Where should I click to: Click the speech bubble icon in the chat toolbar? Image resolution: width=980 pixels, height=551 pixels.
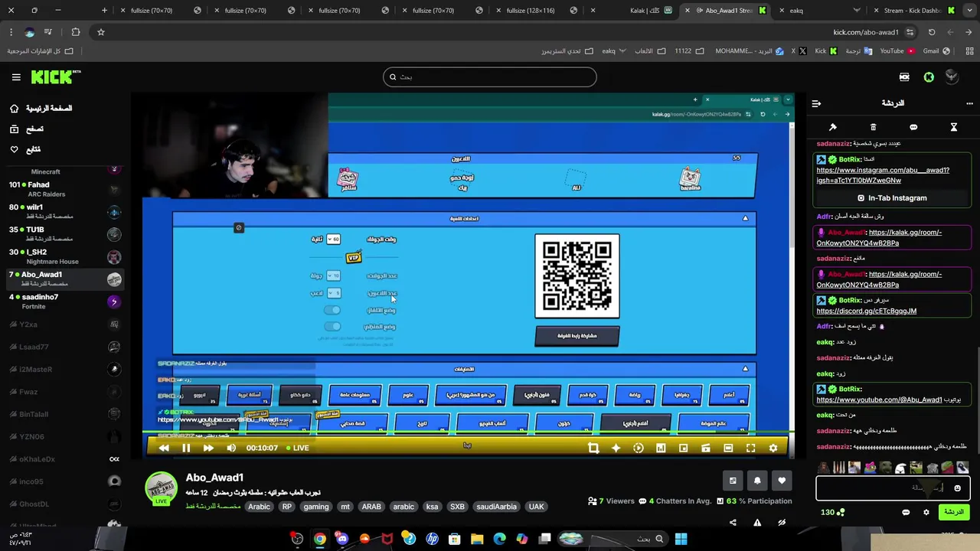pos(913,127)
